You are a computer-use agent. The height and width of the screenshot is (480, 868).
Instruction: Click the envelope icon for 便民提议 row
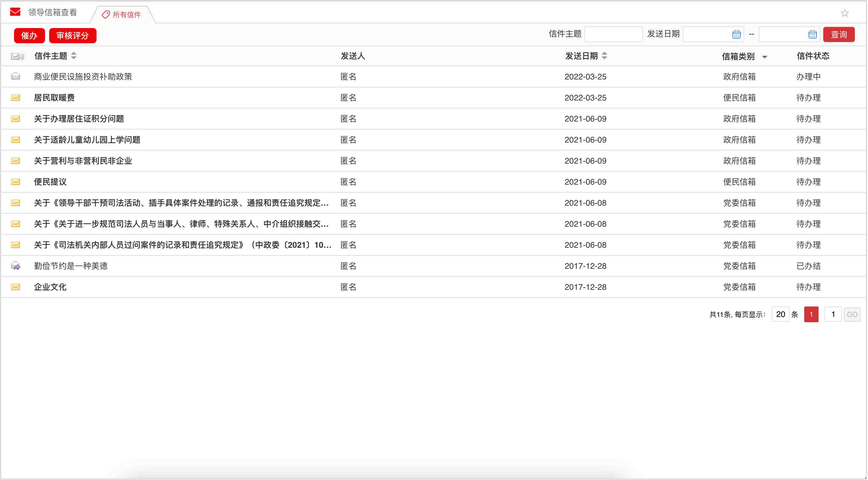click(15, 182)
